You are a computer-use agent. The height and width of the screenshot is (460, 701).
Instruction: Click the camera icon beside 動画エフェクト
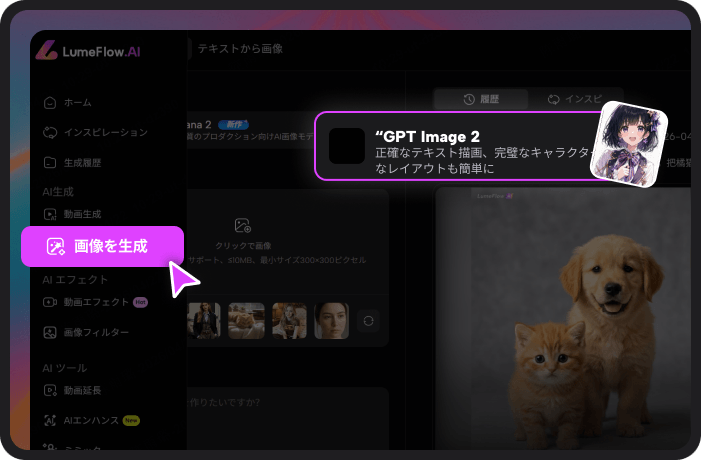(x=50, y=302)
